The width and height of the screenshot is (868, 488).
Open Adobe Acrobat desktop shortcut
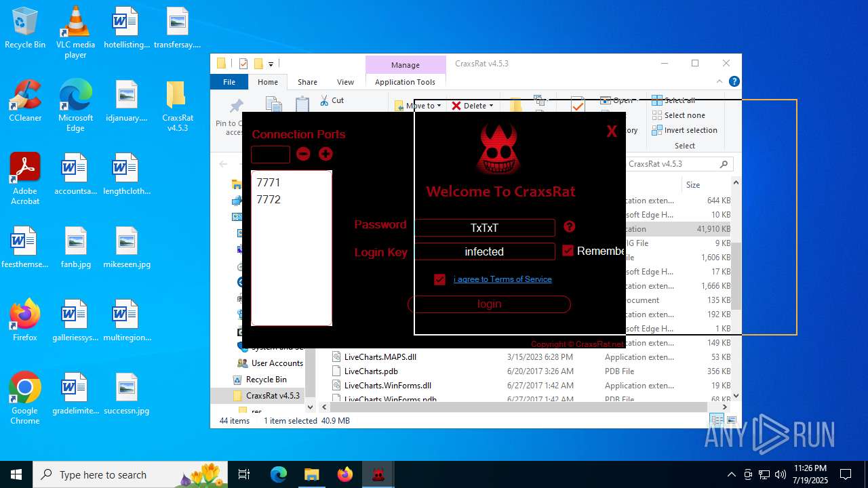pyautogui.click(x=25, y=179)
